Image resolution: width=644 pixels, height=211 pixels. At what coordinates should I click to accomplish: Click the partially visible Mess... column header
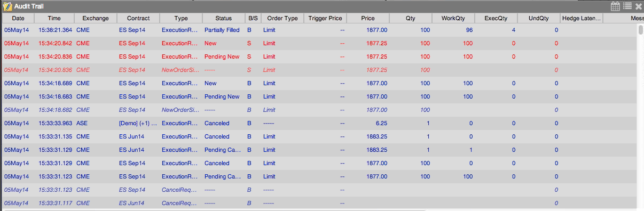click(623, 18)
